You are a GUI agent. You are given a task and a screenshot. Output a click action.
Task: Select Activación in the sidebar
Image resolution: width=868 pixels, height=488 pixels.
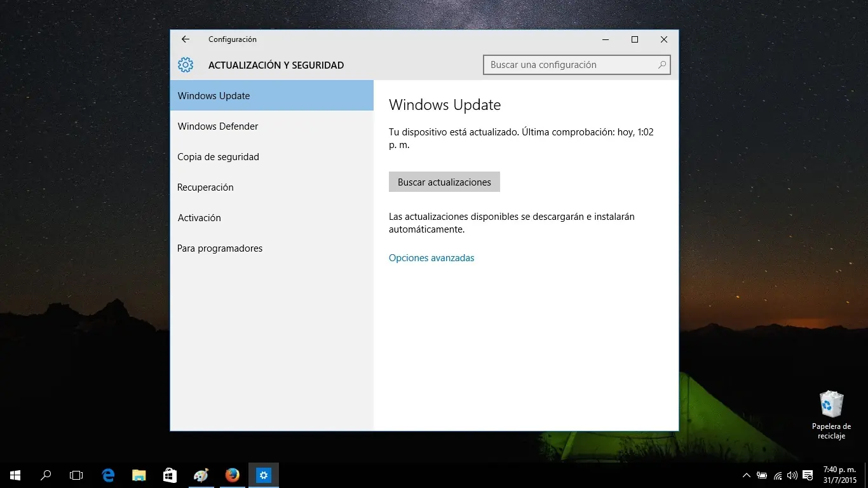[272, 218]
